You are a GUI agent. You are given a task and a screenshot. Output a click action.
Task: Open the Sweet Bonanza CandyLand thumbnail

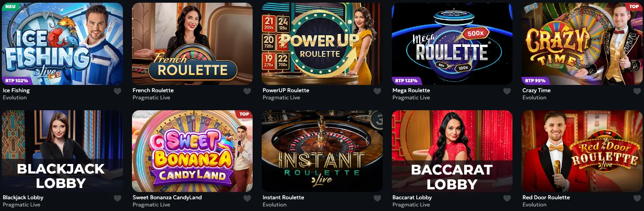pyautogui.click(x=192, y=151)
